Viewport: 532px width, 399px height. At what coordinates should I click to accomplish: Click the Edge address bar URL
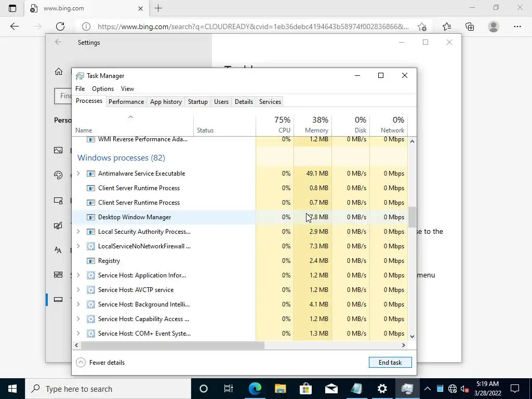click(x=253, y=26)
